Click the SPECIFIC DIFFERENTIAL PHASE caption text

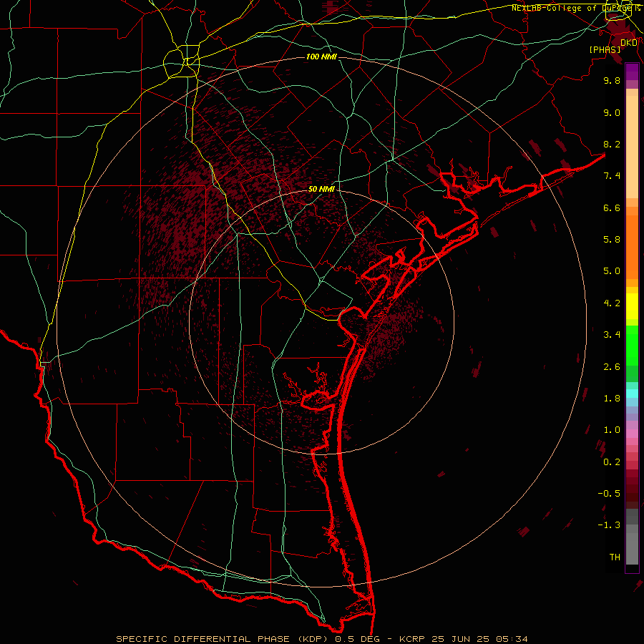pos(203,639)
